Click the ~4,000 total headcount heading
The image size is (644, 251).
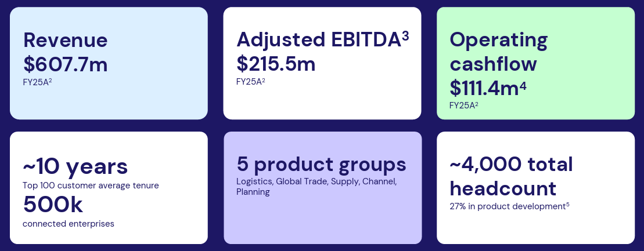(511, 176)
